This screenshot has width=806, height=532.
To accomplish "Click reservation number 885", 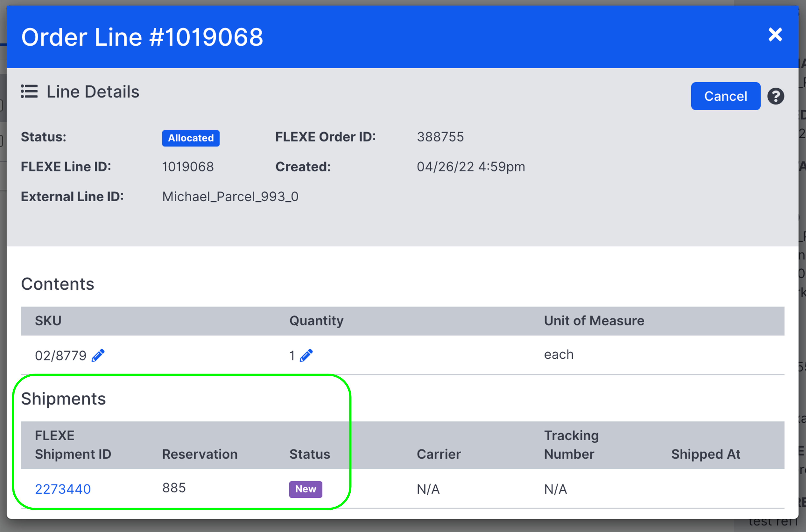I will coord(174,488).
